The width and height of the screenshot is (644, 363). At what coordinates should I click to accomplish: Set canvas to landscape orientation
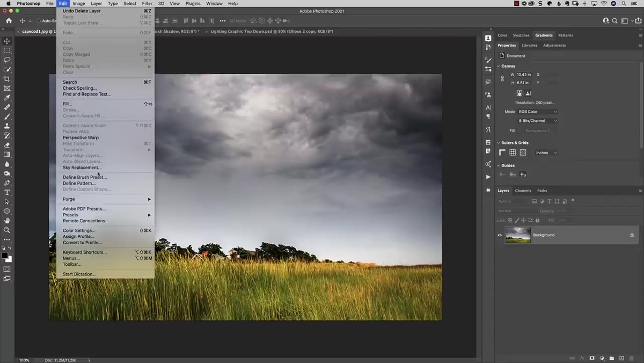coord(528,93)
